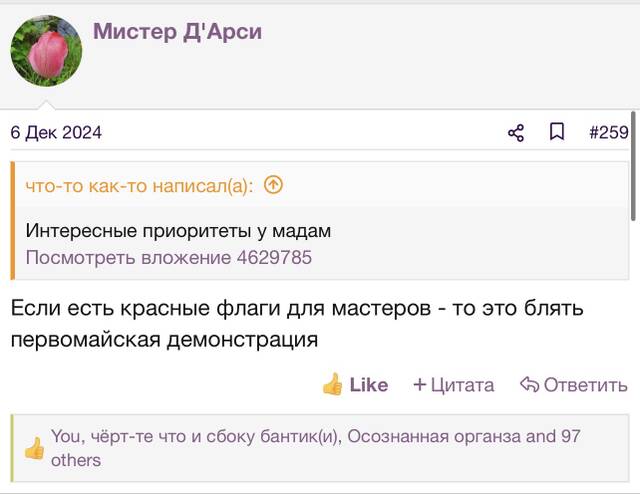
Task: Open the share icon on the post
Action: coord(516,133)
